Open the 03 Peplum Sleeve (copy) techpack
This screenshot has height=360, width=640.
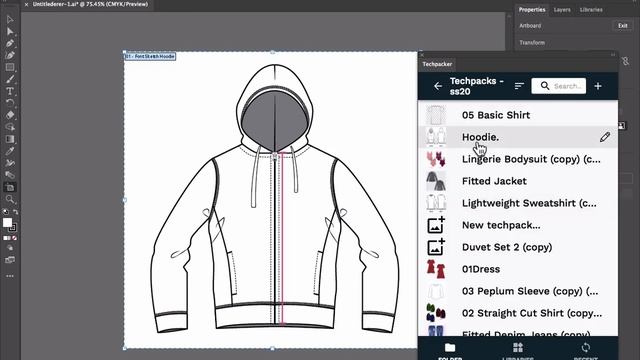click(x=518, y=291)
